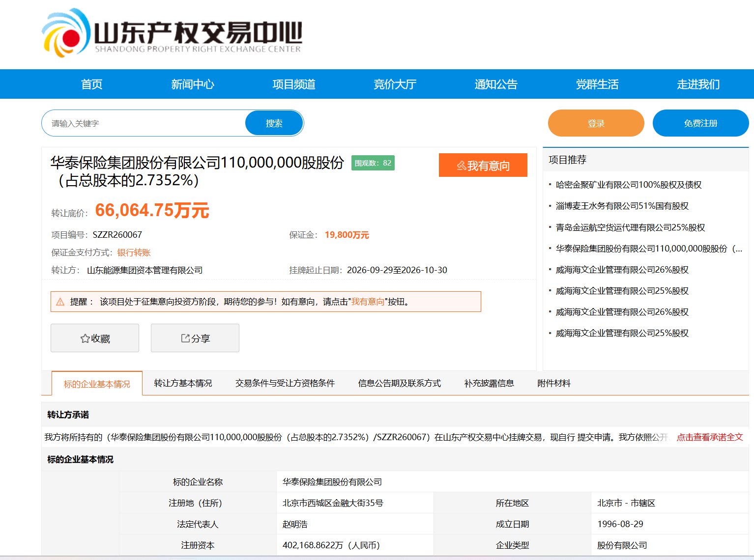Screen dimensions: 754x560
Task: Click the orange 登录 button
Action: (596, 123)
